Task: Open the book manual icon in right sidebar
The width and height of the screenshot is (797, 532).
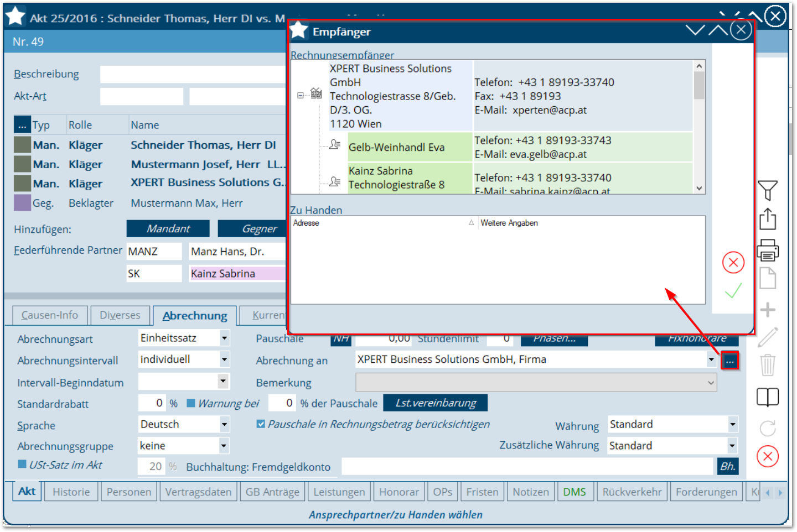Action: click(768, 397)
